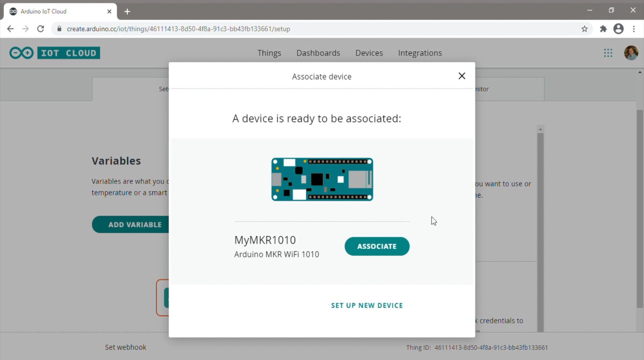Image resolution: width=644 pixels, height=360 pixels.
Task: Click the Arduino infinity logo
Action: 21,53
